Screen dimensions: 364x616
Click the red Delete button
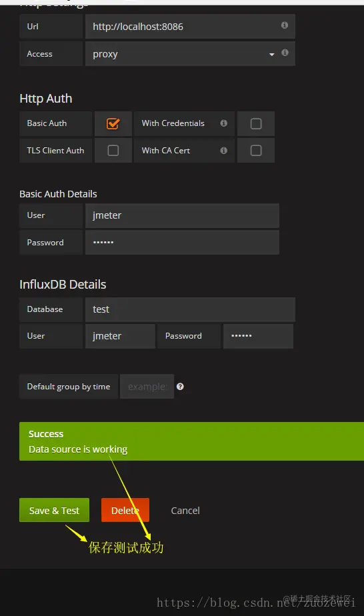click(125, 510)
